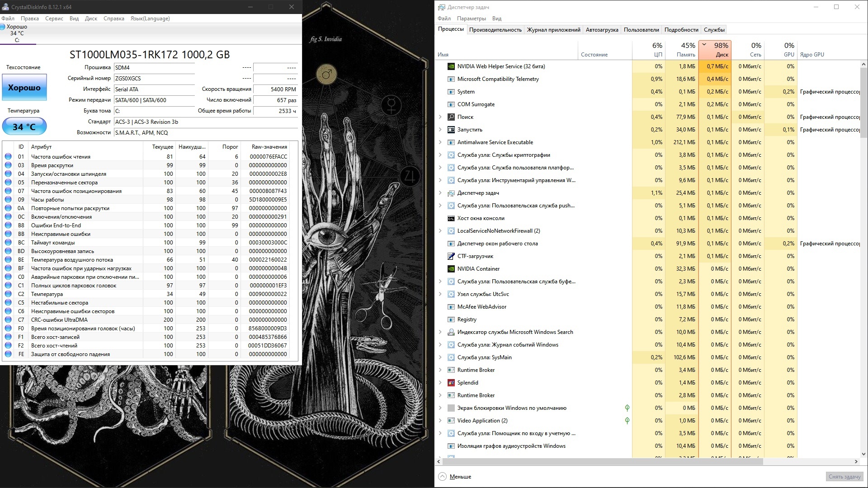Image resolution: width=868 pixels, height=488 pixels.
Task: Click the McAfee WebAdvisor icon
Action: (451, 307)
